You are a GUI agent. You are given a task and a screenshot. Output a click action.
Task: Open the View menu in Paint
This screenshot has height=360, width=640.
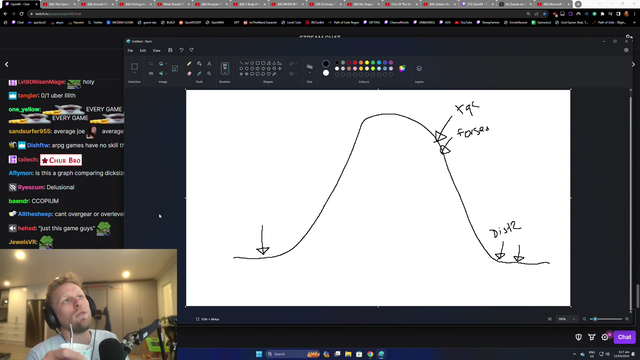tap(156, 51)
